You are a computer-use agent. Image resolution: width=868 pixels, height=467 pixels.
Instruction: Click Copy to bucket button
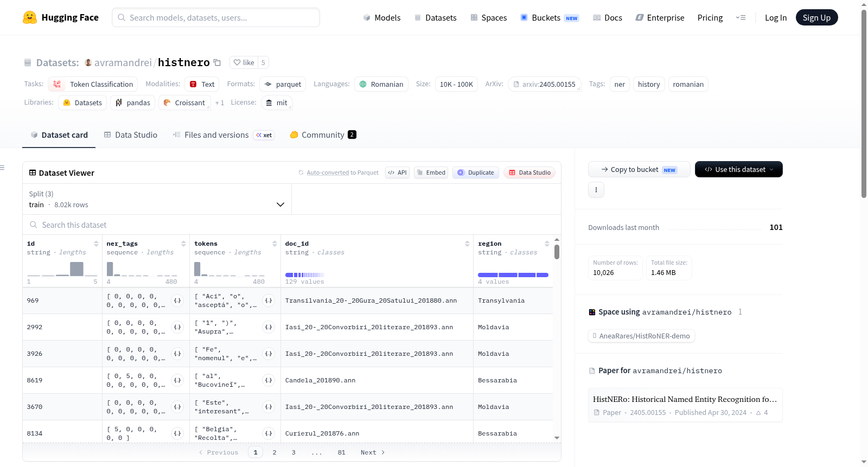(x=639, y=169)
